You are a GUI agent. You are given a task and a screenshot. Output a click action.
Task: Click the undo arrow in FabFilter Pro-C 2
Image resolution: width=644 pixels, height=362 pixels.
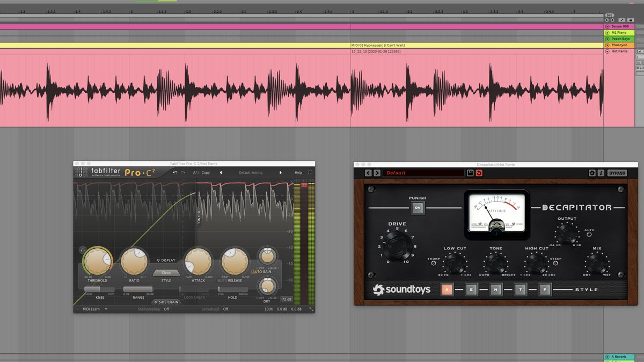click(175, 172)
